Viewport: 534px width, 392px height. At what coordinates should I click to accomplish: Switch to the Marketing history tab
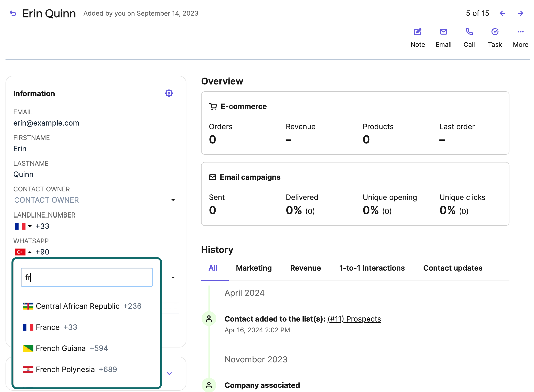[253, 268]
